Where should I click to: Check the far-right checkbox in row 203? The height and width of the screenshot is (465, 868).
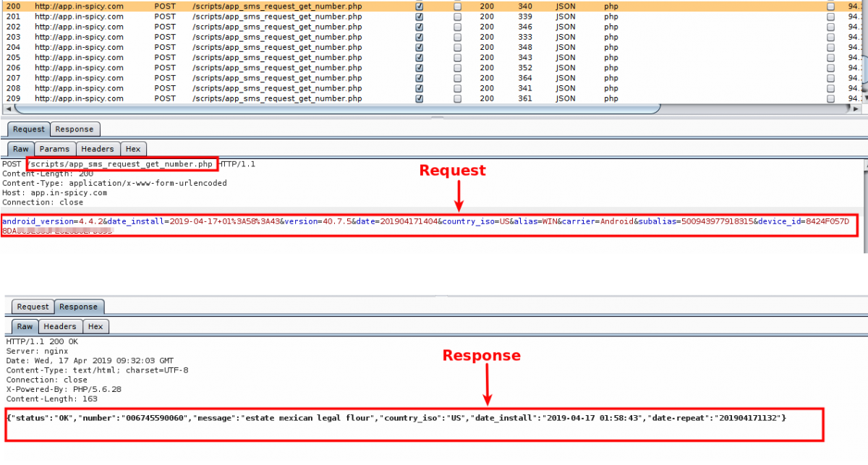point(830,37)
